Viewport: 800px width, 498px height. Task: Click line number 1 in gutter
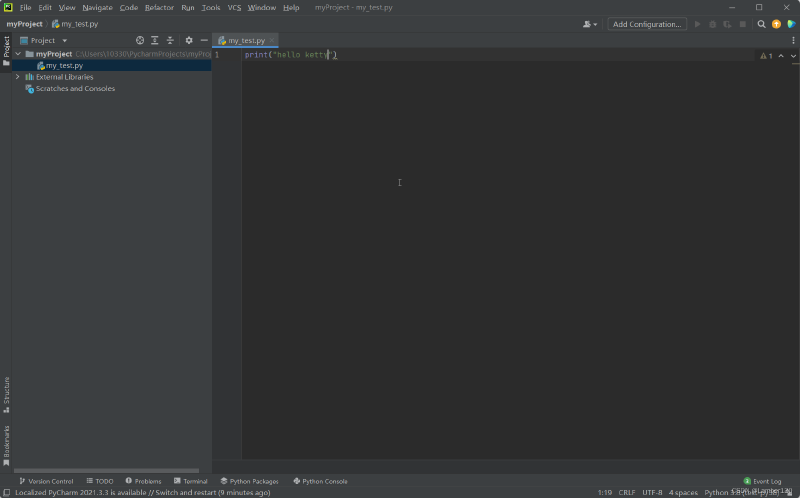(217, 55)
